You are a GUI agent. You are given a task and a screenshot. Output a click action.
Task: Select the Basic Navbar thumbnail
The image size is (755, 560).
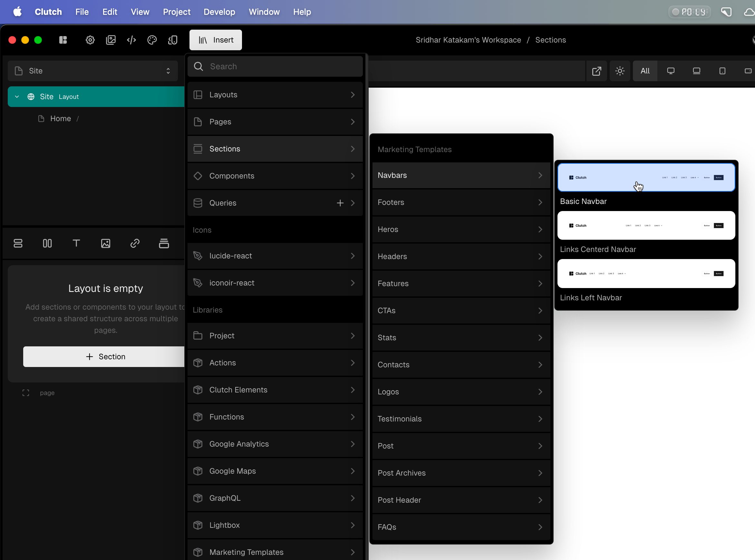(646, 178)
